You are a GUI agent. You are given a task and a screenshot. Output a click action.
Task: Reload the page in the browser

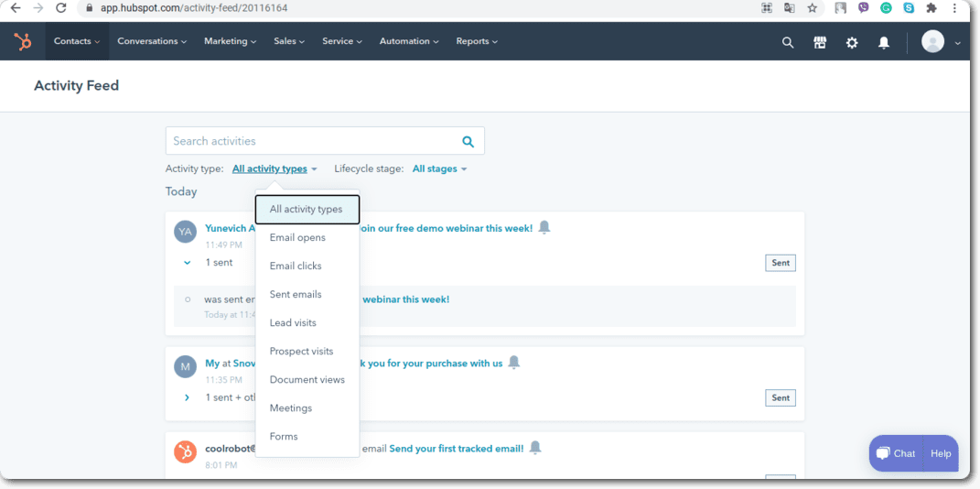pos(60,8)
